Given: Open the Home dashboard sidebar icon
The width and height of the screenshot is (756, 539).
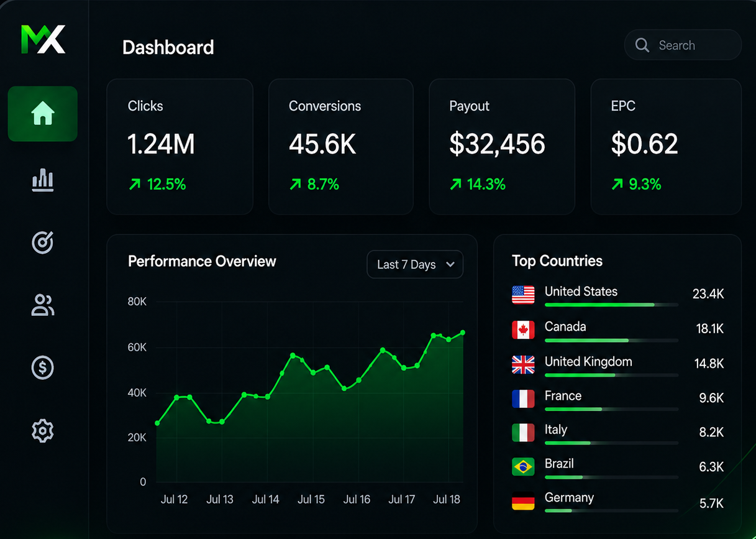Looking at the screenshot, I should (x=43, y=114).
